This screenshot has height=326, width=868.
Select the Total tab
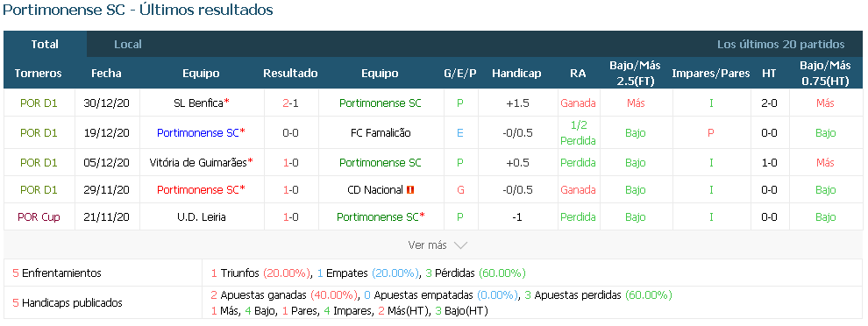45,45
